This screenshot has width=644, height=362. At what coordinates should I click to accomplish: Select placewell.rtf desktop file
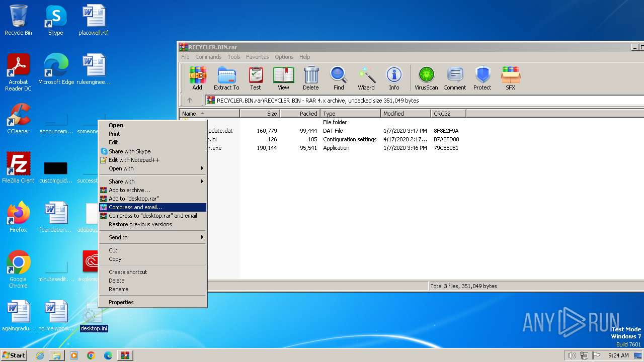(94, 20)
